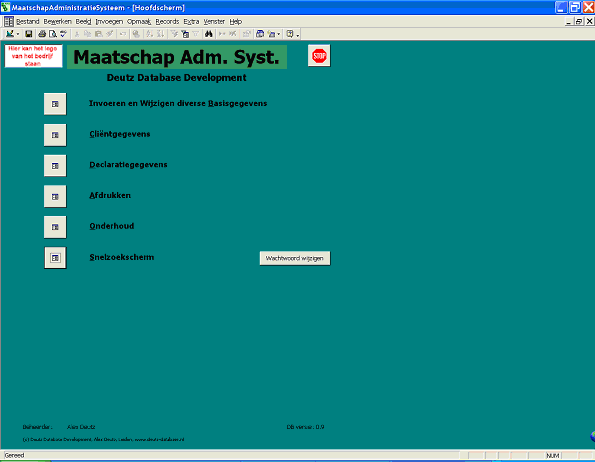Image resolution: width=595 pixels, height=462 pixels.
Task: Click the Insert Hyperlink globe icon
Action: [136, 34]
